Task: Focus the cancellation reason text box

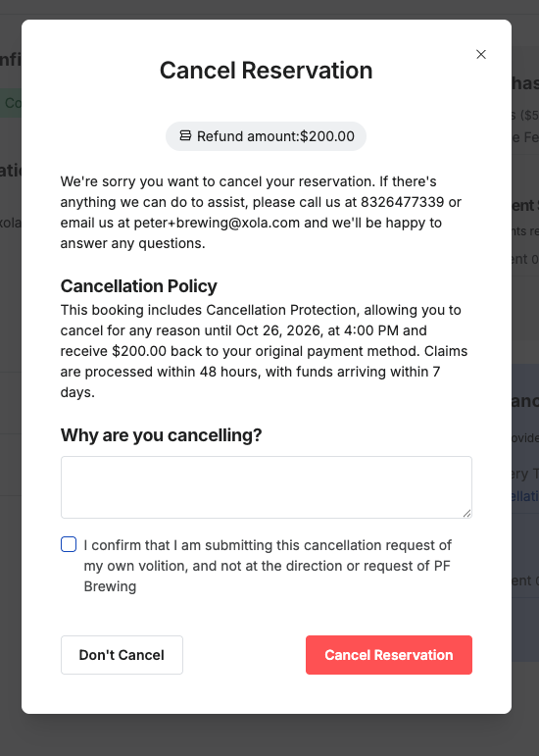Action: point(267,487)
